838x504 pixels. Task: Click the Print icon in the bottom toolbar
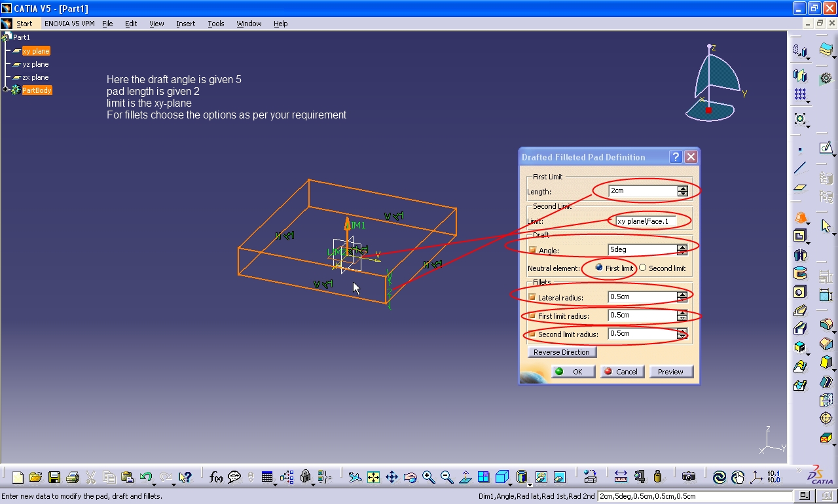click(x=73, y=477)
